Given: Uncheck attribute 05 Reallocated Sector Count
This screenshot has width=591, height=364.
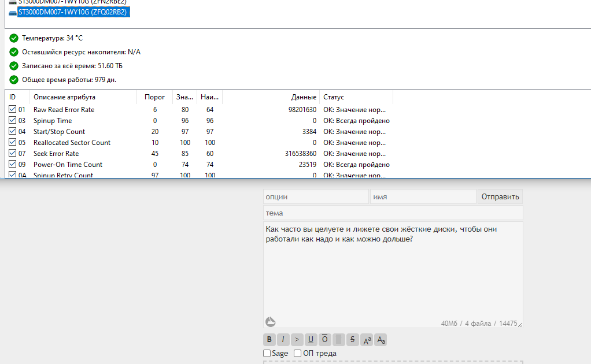Looking at the screenshot, I should (x=13, y=142).
